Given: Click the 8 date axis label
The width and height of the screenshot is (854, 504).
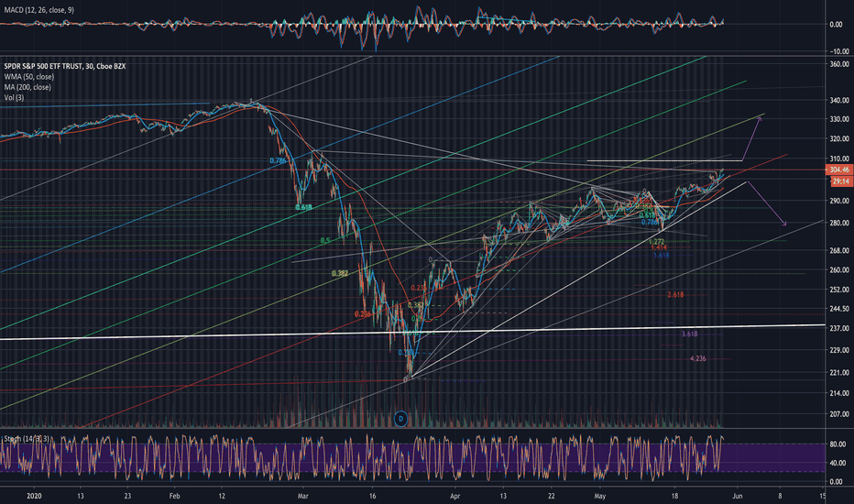Looking at the screenshot, I should 780,496.
